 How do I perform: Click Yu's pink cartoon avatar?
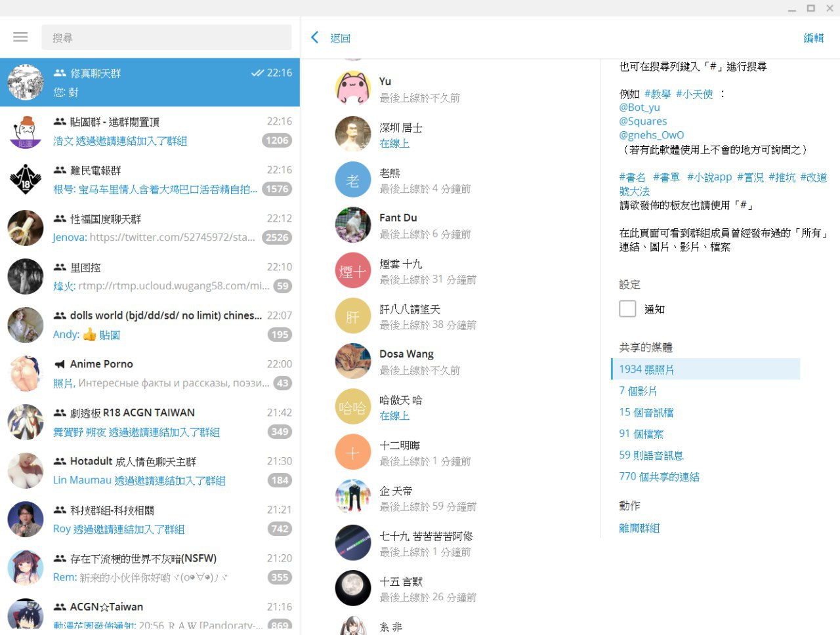click(x=353, y=89)
